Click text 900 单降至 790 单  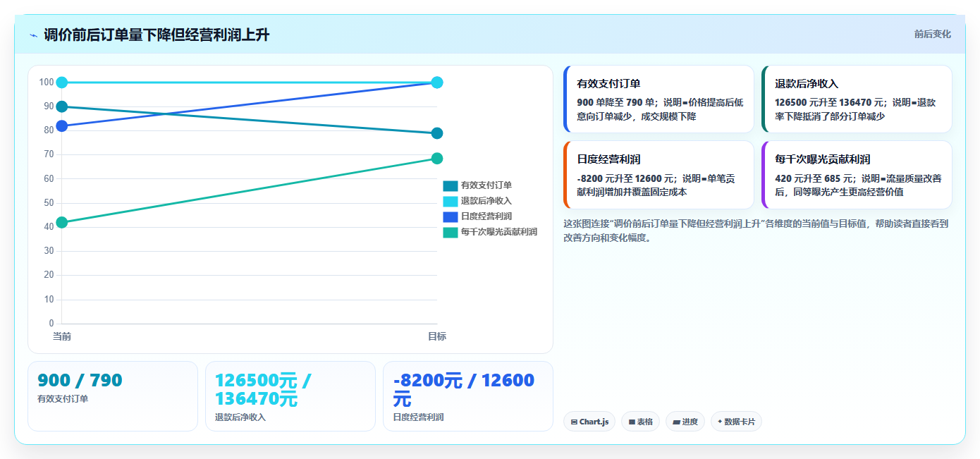tap(616, 102)
